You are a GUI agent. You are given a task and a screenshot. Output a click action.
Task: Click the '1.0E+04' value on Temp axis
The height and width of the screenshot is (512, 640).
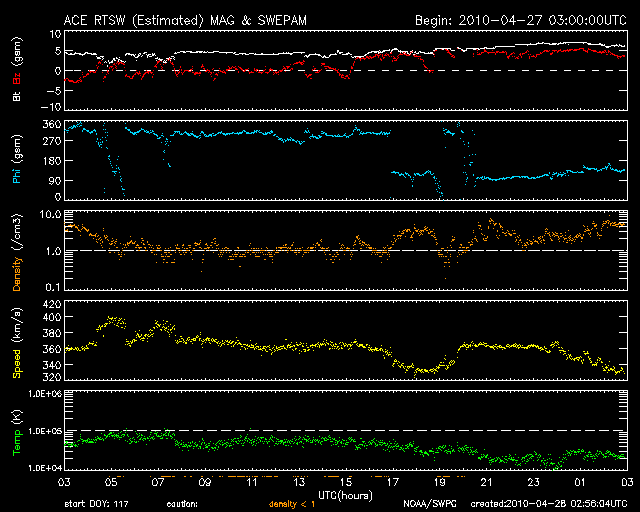click(x=45, y=468)
